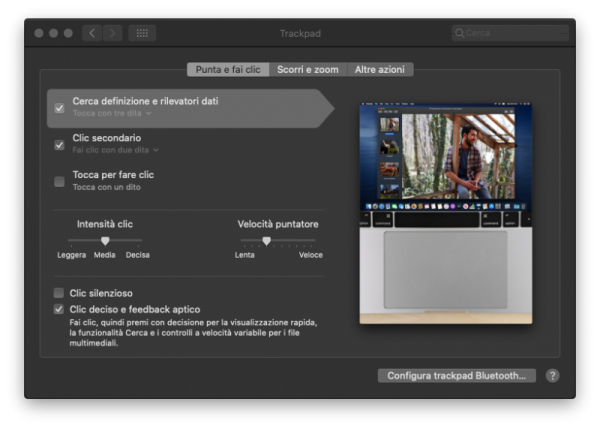Image resolution: width=600 pixels, height=429 pixels.
Task: Click the Tocca con un dito subtitle
Action: coord(107,187)
